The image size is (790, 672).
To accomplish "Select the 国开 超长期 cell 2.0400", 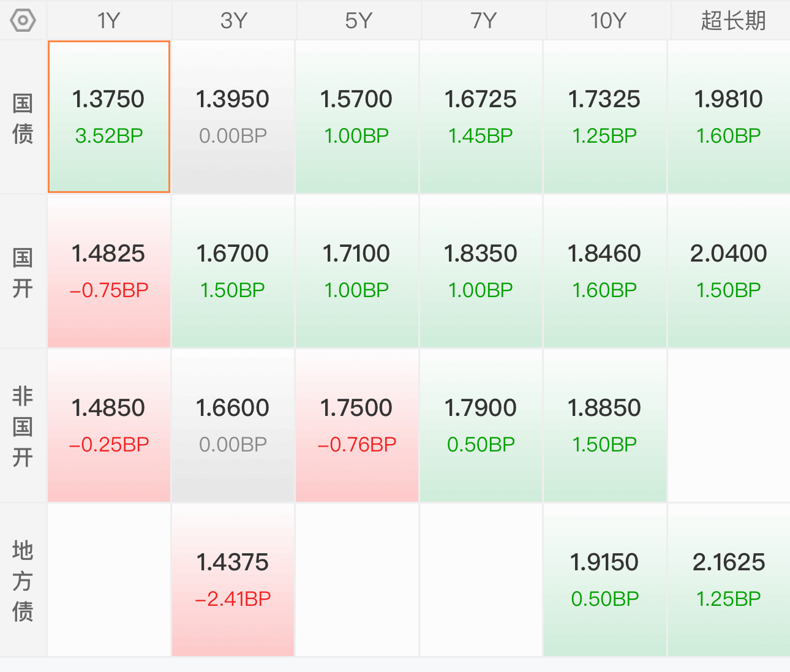I will 729,271.
